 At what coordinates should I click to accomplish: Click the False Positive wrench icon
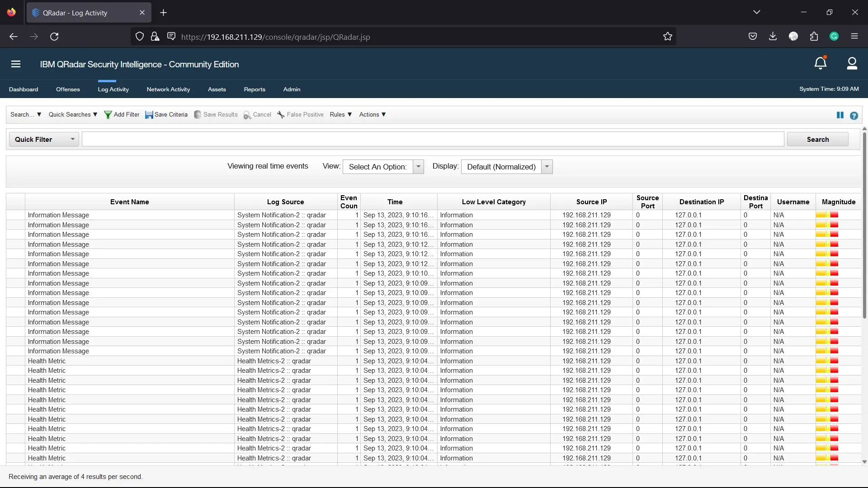[281, 115]
